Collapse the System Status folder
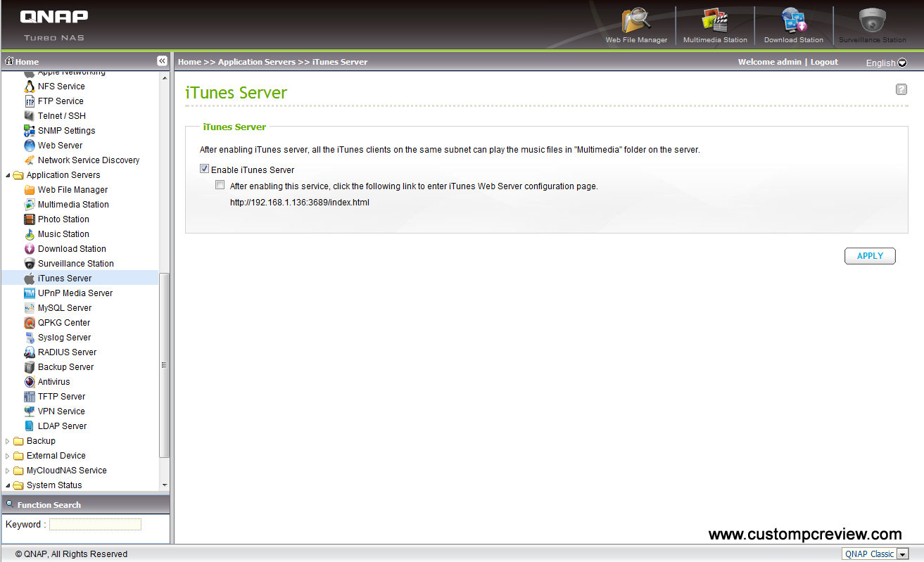 click(x=8, y=485)
